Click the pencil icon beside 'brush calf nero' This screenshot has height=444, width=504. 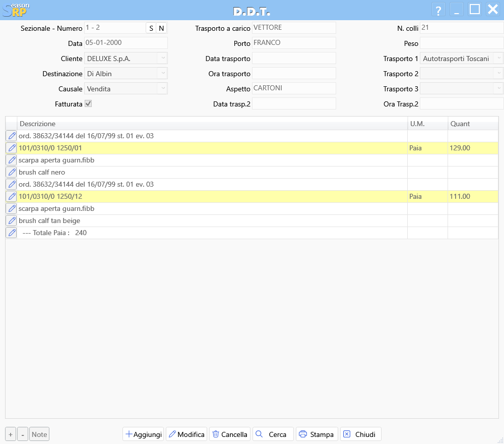coord(11,172)
